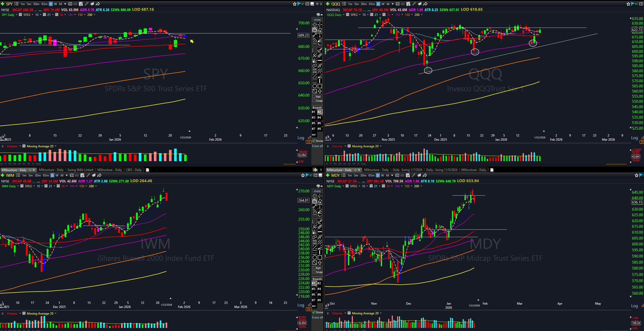Click Erase all in SPY drawing panel
This screenshot has height=331, width=644.
point(317,146)
